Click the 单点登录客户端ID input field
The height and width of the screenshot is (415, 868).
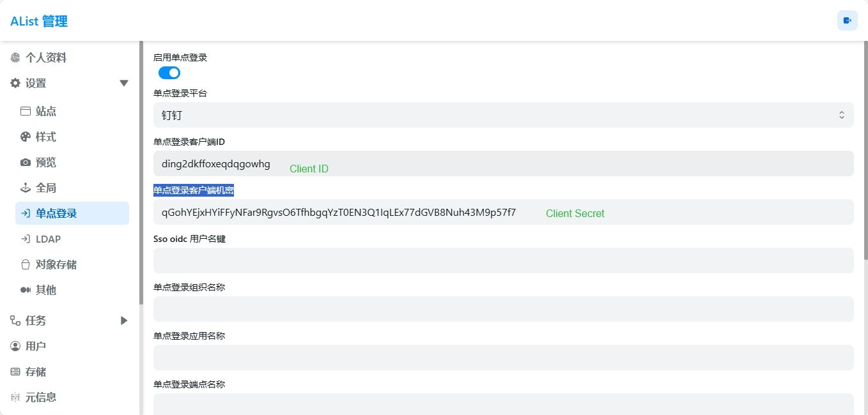click(503, 163)
